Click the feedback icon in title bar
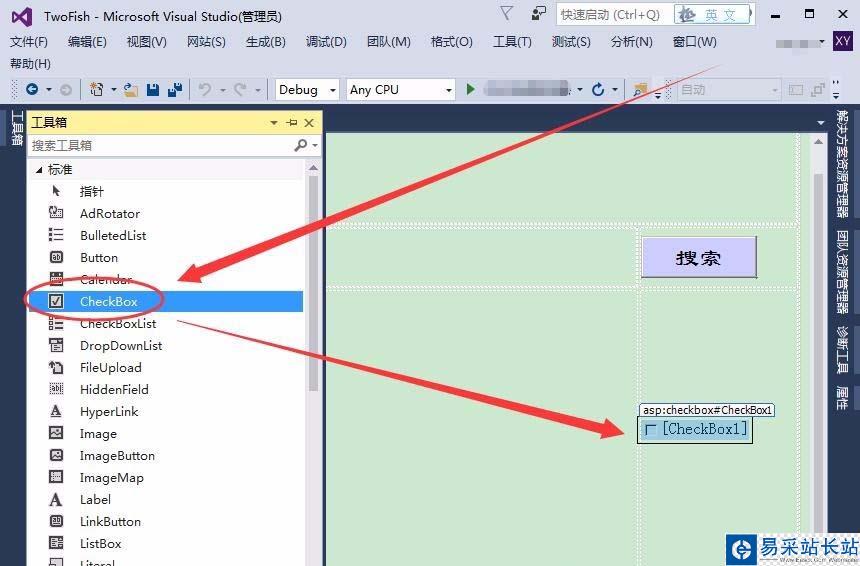 pos(539,13)
